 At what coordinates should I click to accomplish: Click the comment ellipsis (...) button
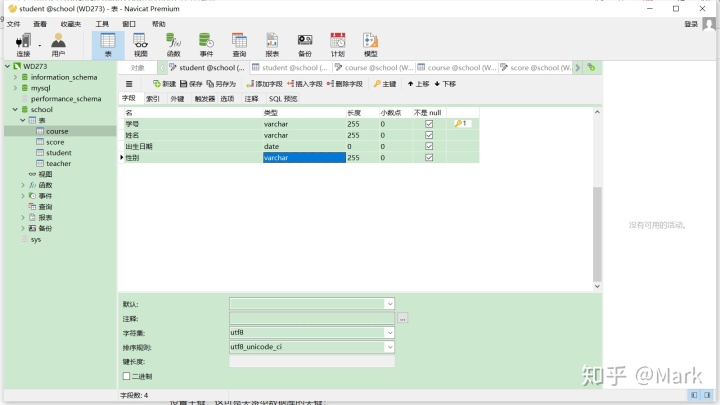pyautogui.click(x=402, y=318)
